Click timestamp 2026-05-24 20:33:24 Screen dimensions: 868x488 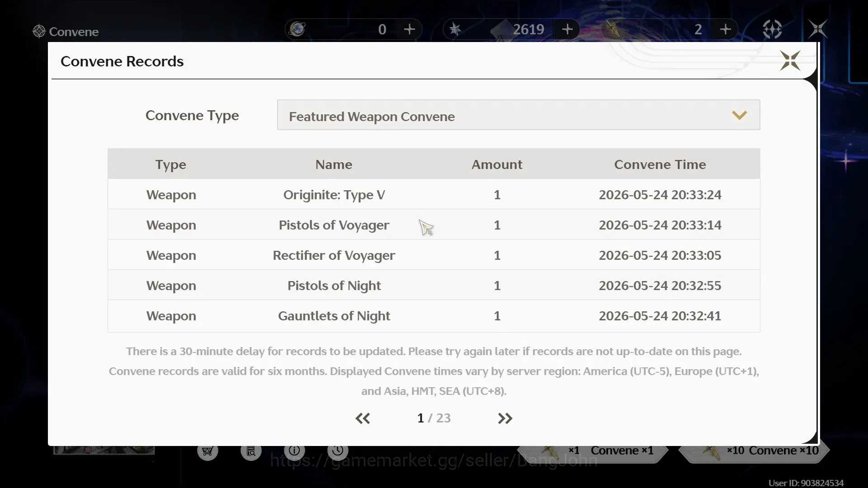tap(660, 195)
